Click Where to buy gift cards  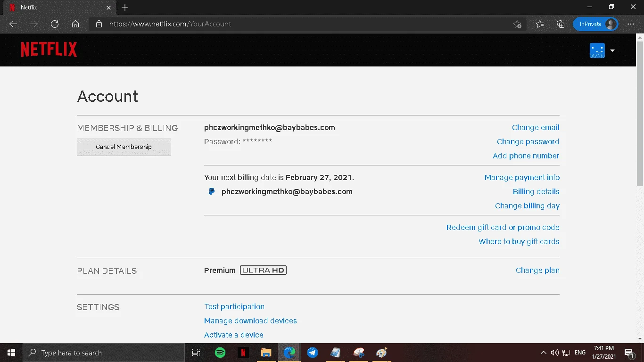tap(519, 241)
